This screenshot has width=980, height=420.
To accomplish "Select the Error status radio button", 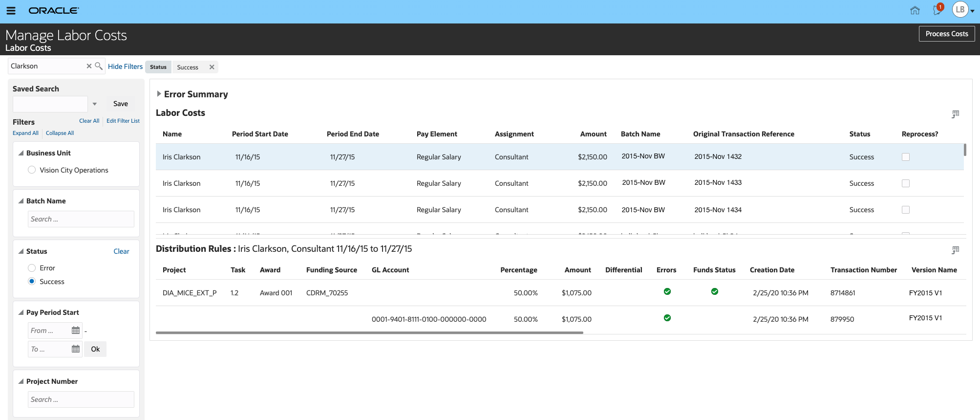I will point(32,268).
